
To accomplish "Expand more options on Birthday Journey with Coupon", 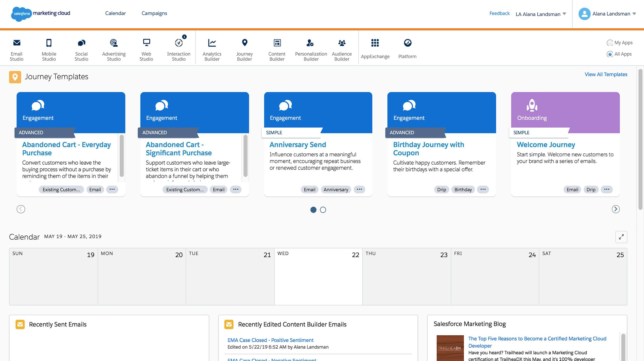I will [x=482, y=189].
